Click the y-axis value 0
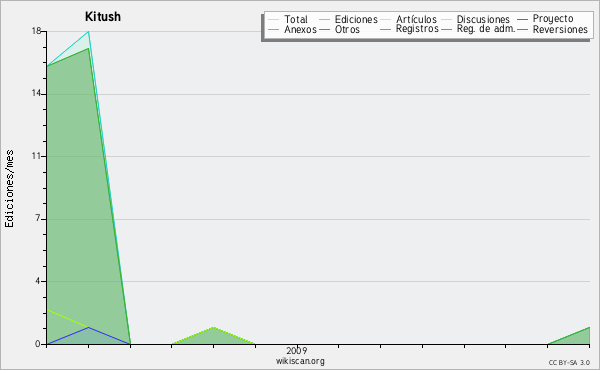The height and width of the screenshot is (370, 600). coord(38,344)
